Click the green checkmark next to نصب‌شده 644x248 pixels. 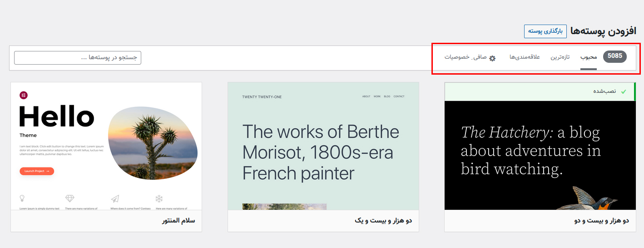(x=624, y=91)
